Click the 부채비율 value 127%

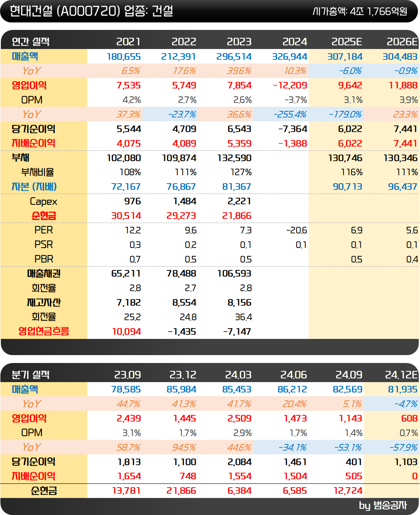tap(241, 172)
